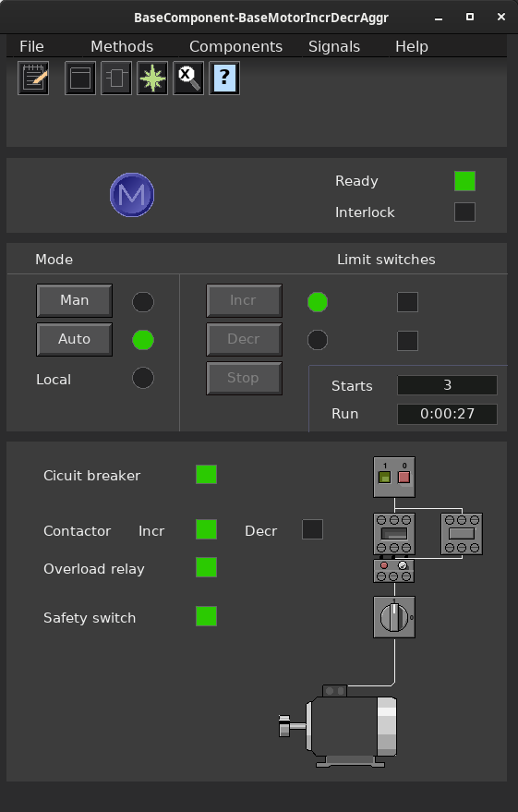The width and height of the screenshot is (518, 812).
Task: Switch mode to Man
Action: tap(74, 300)
